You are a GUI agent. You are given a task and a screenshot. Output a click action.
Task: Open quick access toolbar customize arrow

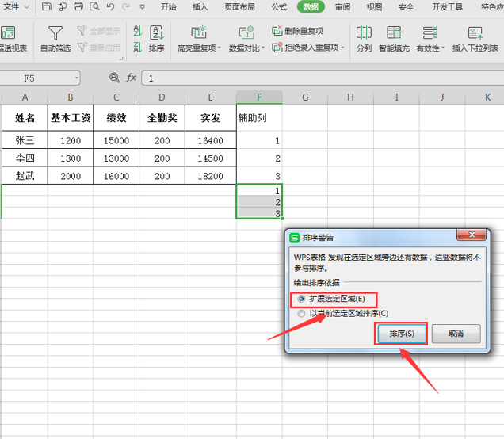(142, 7)
